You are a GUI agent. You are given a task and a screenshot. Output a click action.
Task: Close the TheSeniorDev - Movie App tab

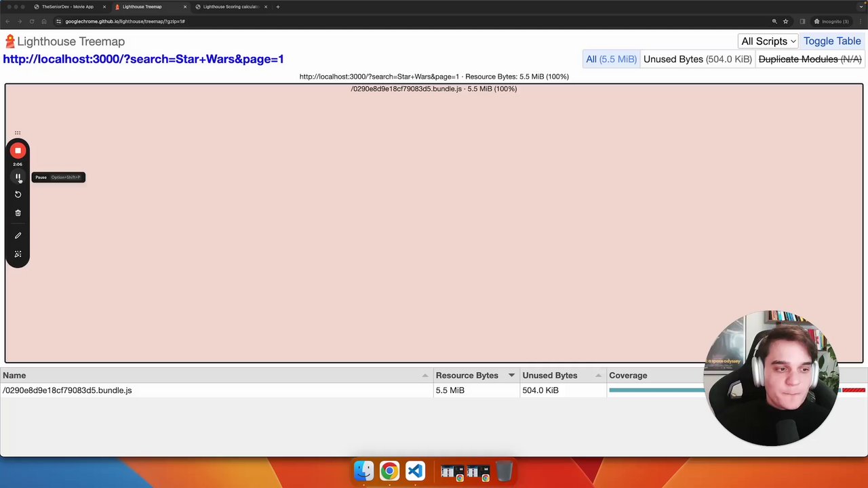[104, 7]
